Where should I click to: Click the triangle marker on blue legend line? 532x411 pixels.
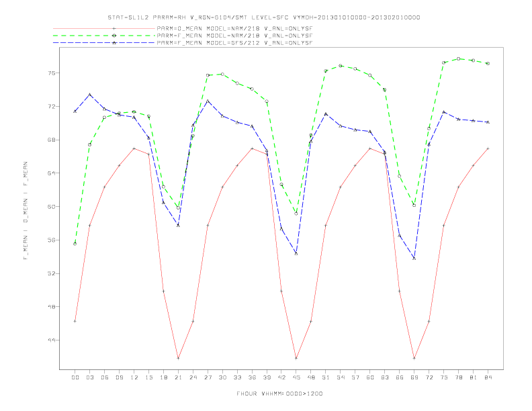114,43
